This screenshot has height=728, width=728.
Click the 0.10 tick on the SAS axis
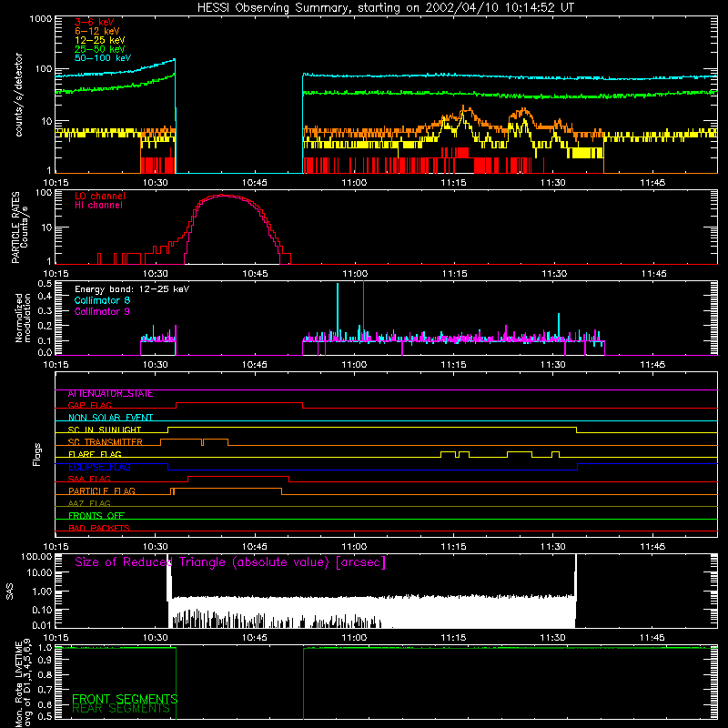click(42, 610)
